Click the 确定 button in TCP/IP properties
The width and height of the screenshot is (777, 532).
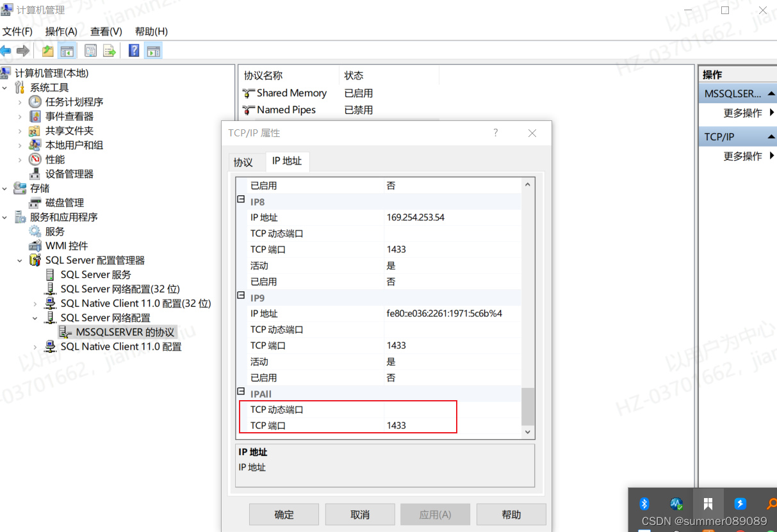coord(284,514)
